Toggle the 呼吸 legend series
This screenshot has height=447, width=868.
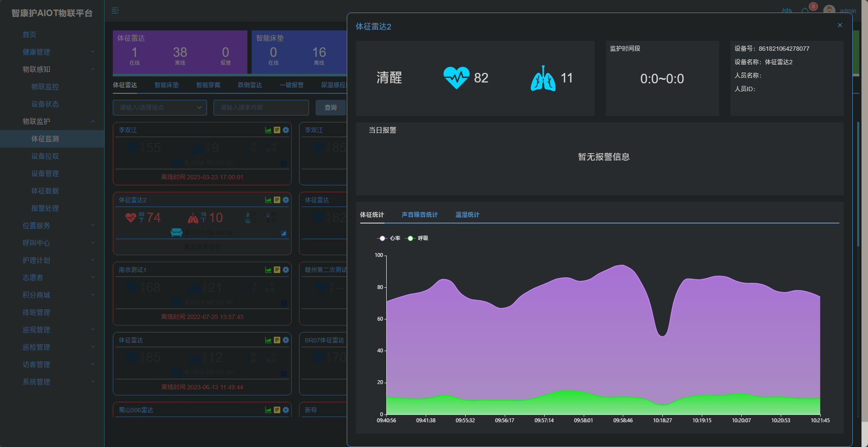point(417,238)
